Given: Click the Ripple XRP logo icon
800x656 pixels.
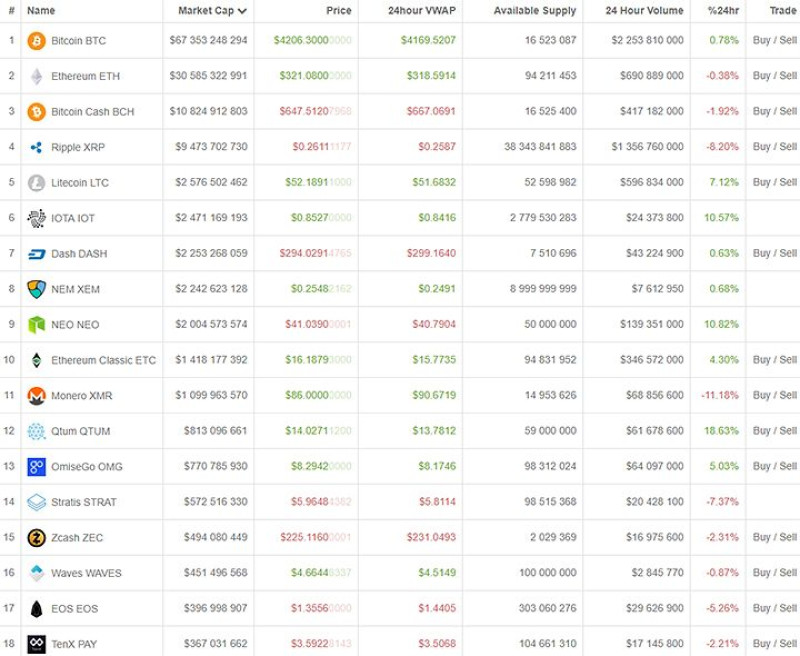Looking at the screenshot, I should pos(36,147).
